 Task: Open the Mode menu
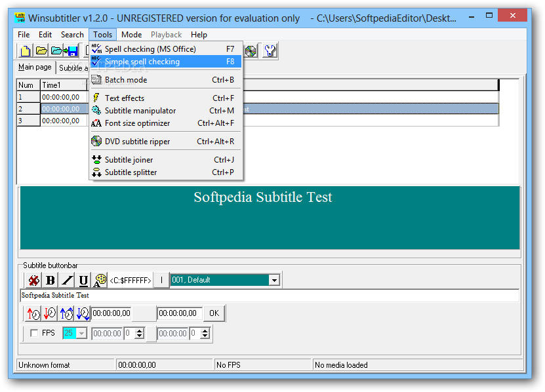tap(131, 35)
